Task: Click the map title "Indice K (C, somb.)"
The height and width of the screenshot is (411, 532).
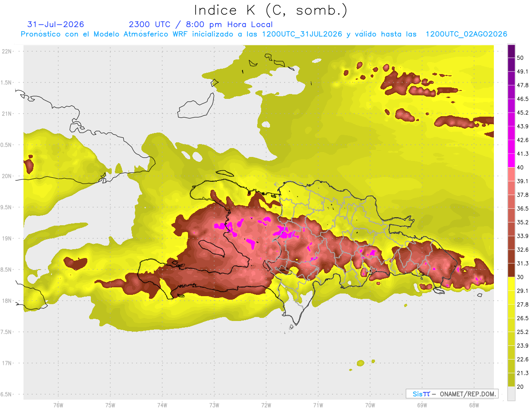Action: [x=271, y=10]
